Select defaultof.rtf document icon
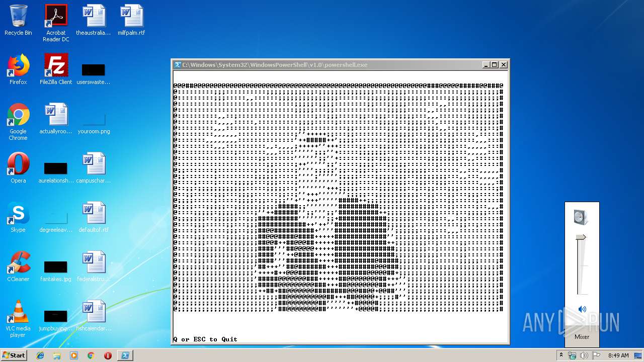This screenshot has width=644, height=362. 94,217
